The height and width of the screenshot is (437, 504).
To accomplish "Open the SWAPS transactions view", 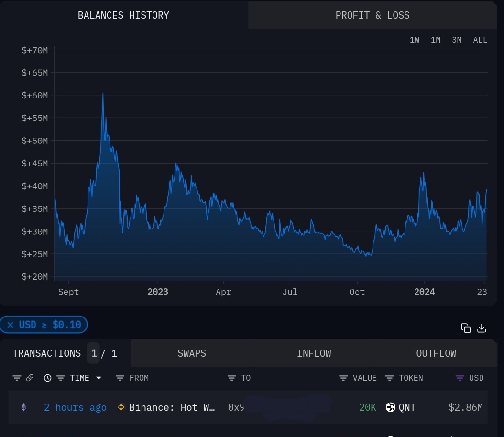I will coord(191,353).
